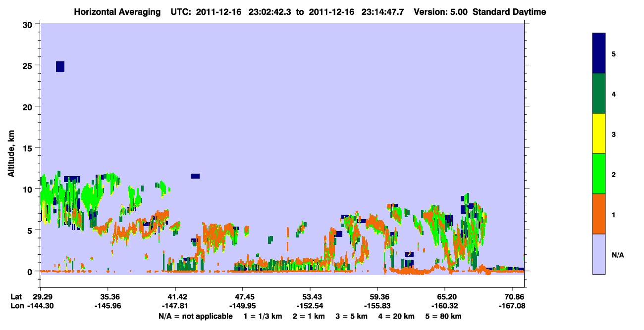The height and width of the screenshot is (330, 644).
Task: Click the '3 = 5 km' footnote entry
Action: pyautogui.click(x=352, y=316)
